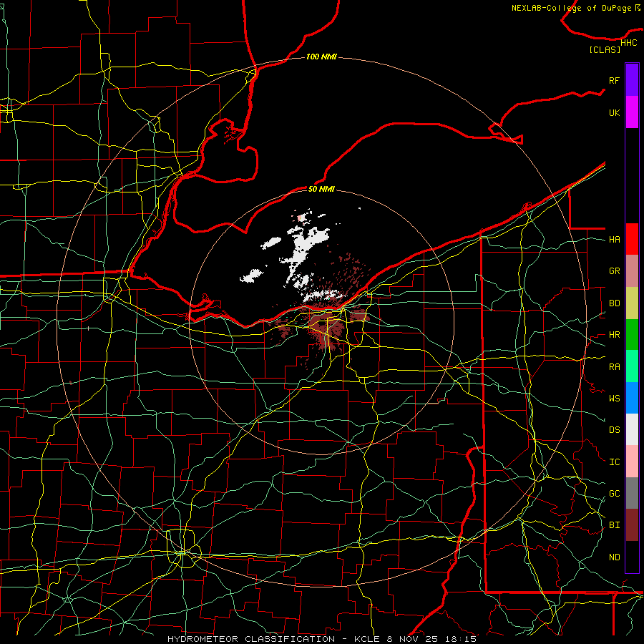This screenshot has height=644, width=644.
Task: Click the IC legend label
Action: pyautogui.click(x=614, y=462)
